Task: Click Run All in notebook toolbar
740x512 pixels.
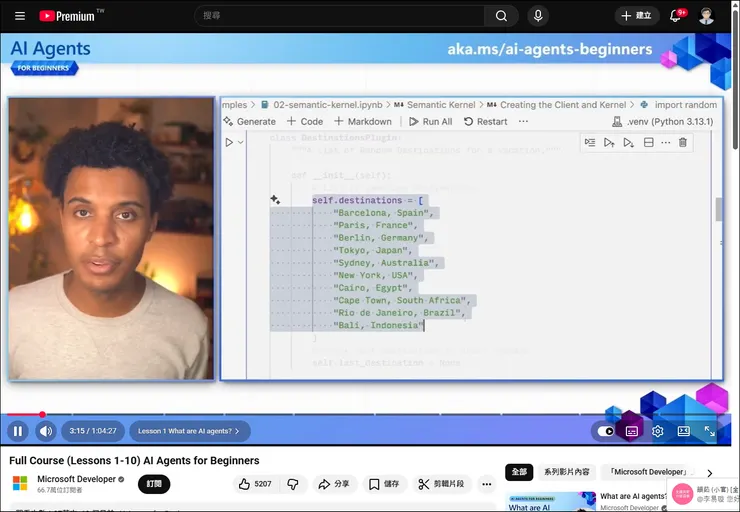Action: click(430, 122)
